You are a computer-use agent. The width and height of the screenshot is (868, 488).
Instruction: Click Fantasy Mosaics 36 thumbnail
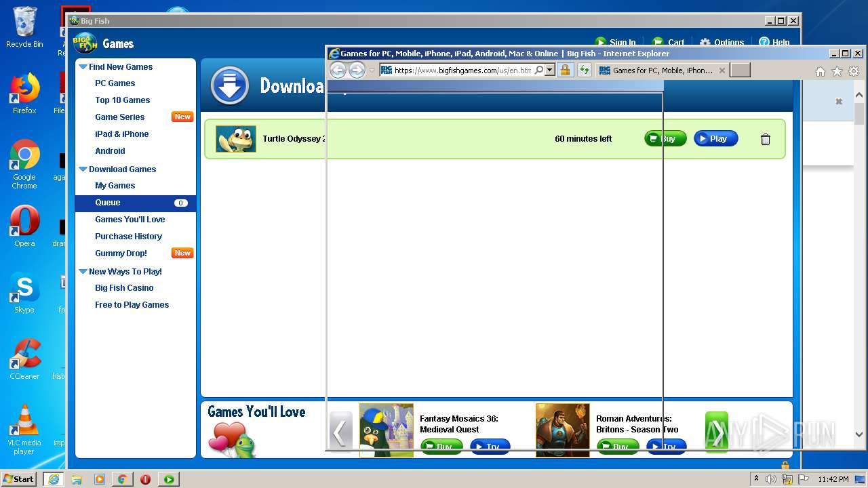click(387, 430)
